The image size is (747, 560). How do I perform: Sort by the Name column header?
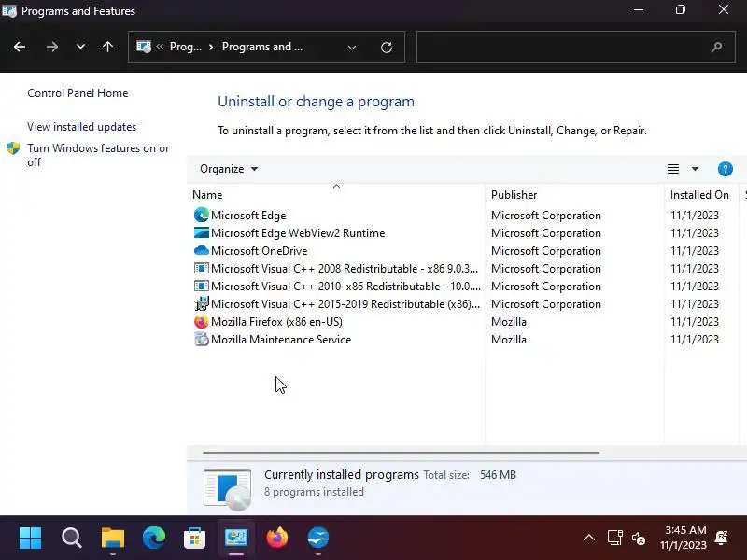(x=207, y=195)
